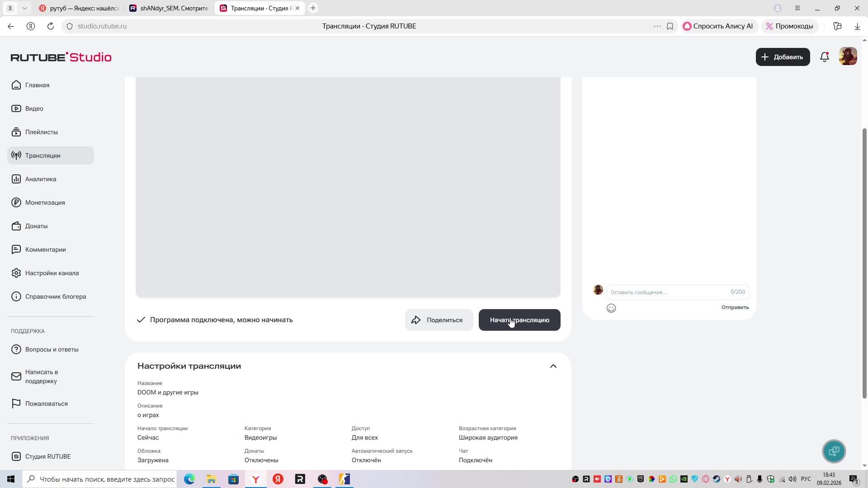Open Аналитика in the sidebar

(41, 179)
